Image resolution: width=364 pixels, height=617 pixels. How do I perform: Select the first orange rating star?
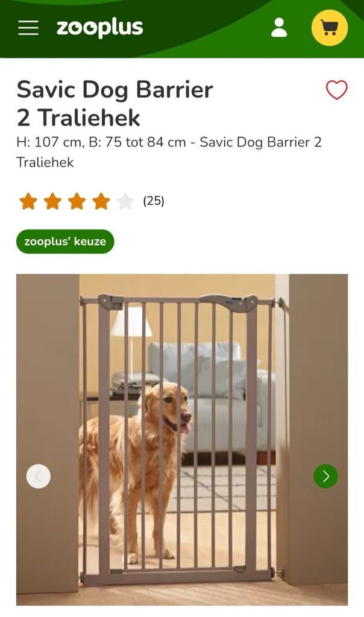tap(28, 201)
